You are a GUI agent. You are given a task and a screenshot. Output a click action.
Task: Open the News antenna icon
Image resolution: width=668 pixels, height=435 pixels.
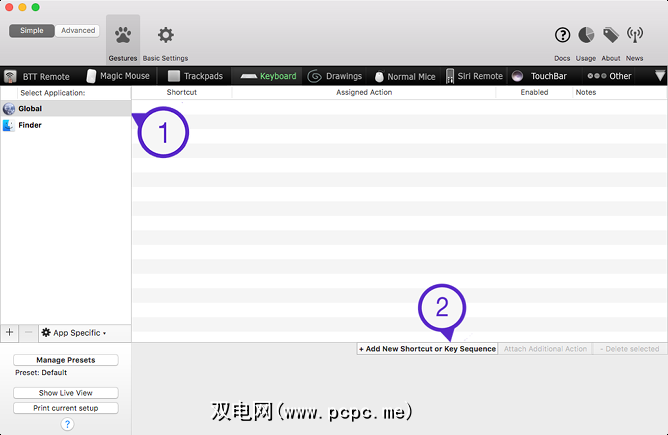[x=635, y=35]
